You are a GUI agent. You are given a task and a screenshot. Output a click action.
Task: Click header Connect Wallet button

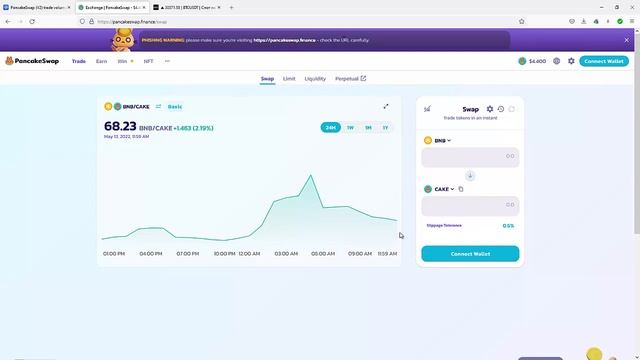(604, 61)
